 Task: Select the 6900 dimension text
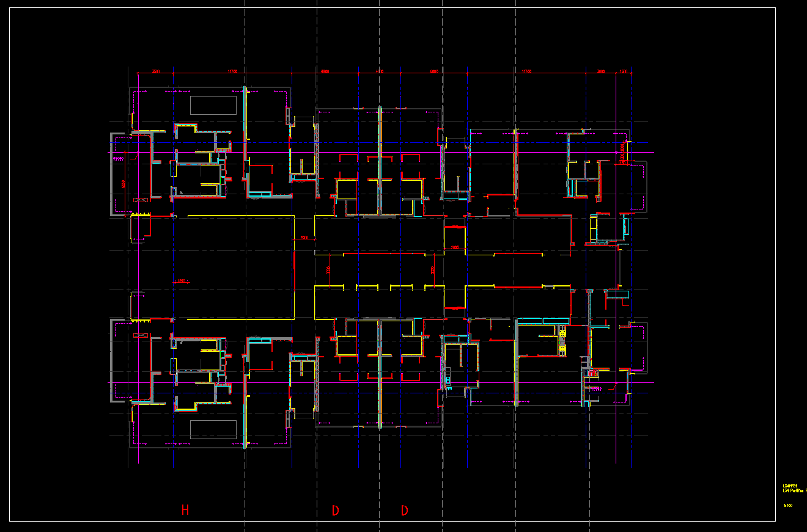(x=434, y=71)
